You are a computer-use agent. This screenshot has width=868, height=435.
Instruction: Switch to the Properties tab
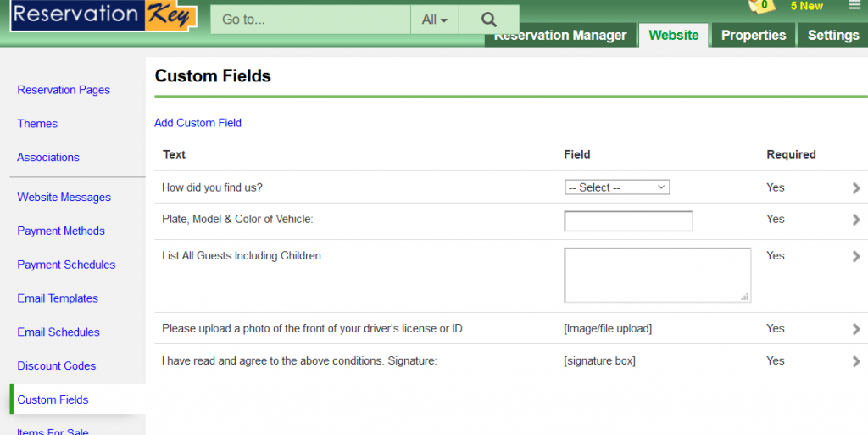754,36
